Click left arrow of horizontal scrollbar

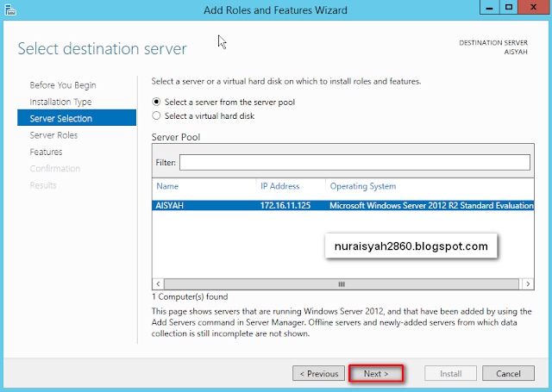point(158,283)
